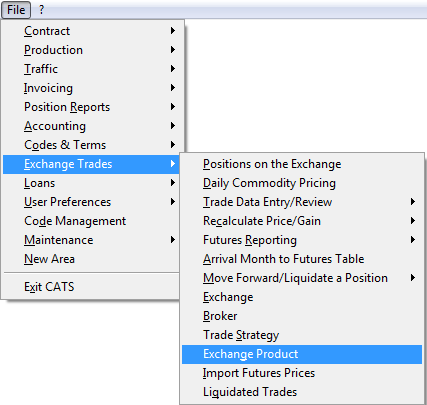427x405 pixels.
Task: Expand the arrow next to Contract
Action: click(x=173, y=31)
